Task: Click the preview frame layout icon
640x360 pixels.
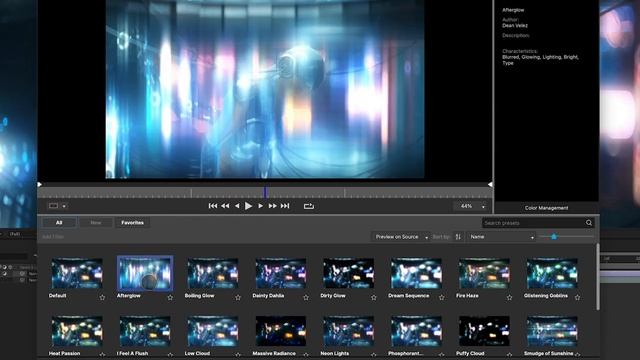Action: pyautogui.click(x=53, y=206)
